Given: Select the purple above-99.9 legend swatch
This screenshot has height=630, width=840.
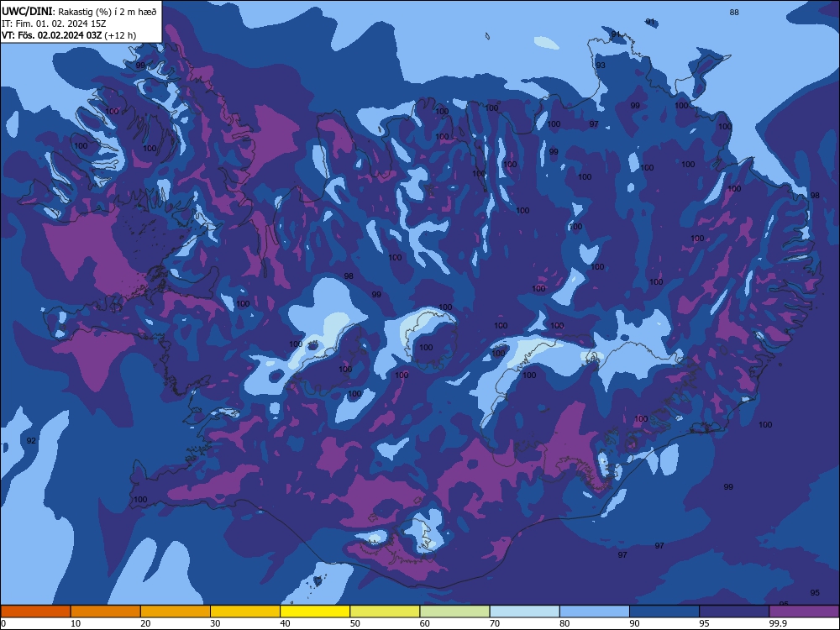Looking at the screenshot, I should [805, 612].
